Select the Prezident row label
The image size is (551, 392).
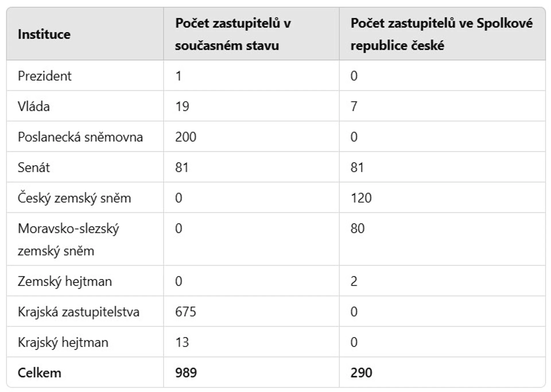tap(44, 76)
